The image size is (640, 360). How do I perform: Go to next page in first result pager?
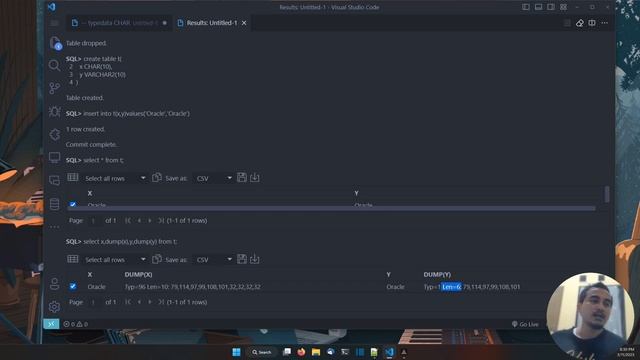pyautogui.click(x=150, y=220)
